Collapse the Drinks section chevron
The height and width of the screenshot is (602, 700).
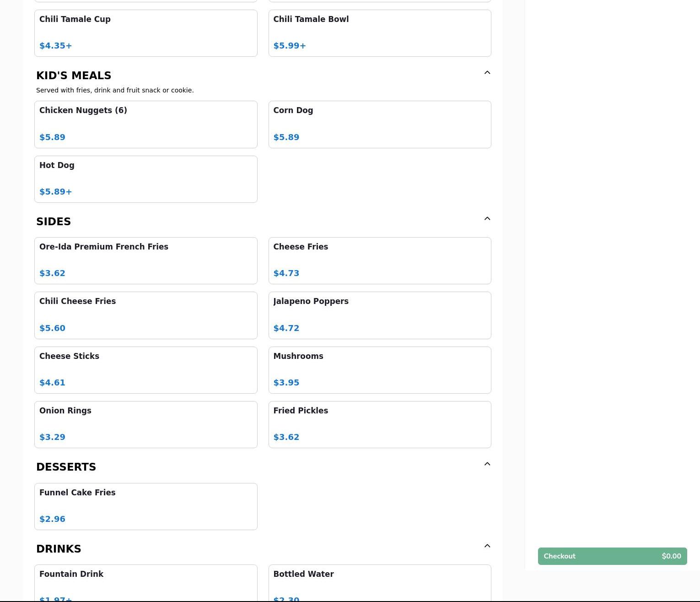(x=487, y=546)
